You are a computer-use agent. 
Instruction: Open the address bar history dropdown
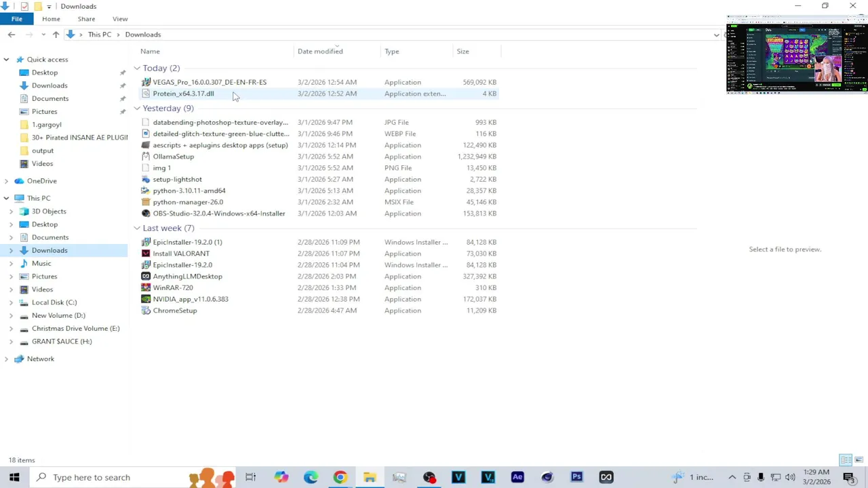716,35
